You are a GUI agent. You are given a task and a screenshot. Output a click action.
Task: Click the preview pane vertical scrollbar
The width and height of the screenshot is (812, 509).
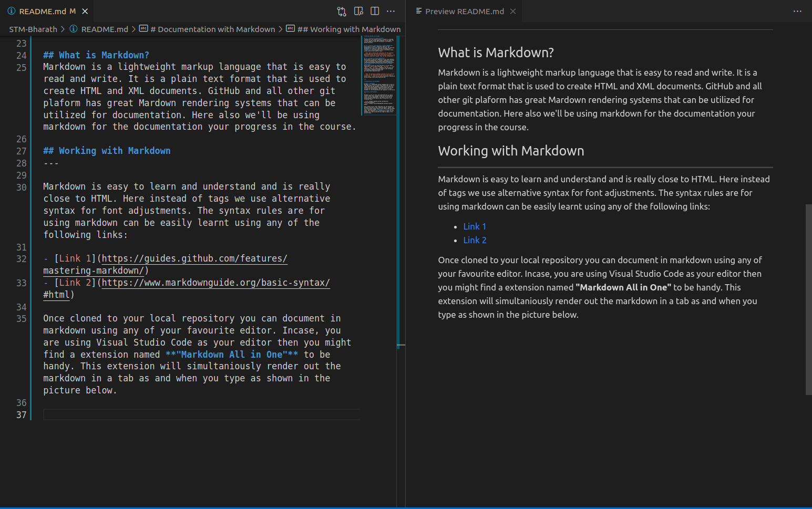[808, 299]
